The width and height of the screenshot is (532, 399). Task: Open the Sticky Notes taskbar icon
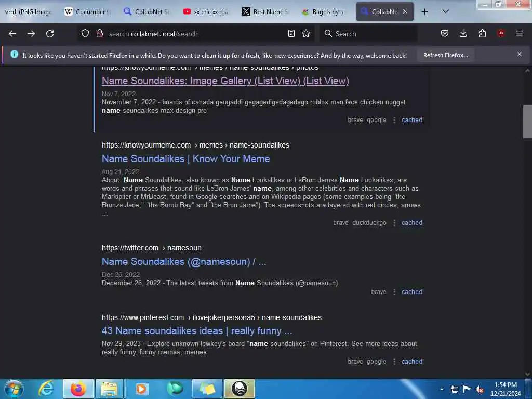(207, 389)
